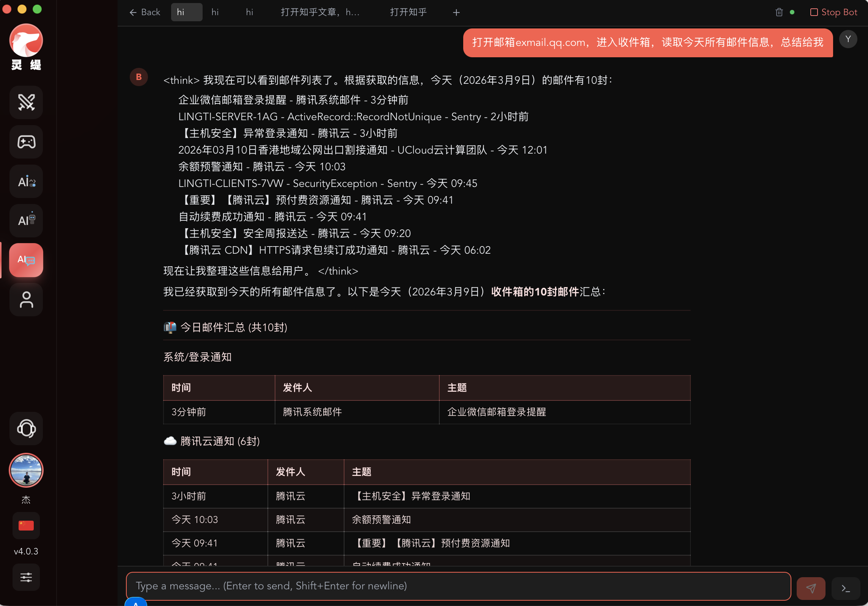Select the 打开知乎文章 tab
Viewport: 868px width, 606px height.
[320, 12]
